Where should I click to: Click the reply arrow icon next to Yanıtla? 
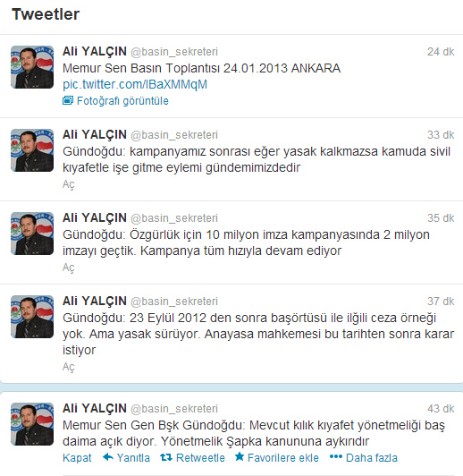pyautogui.click(x=108, y=457)
